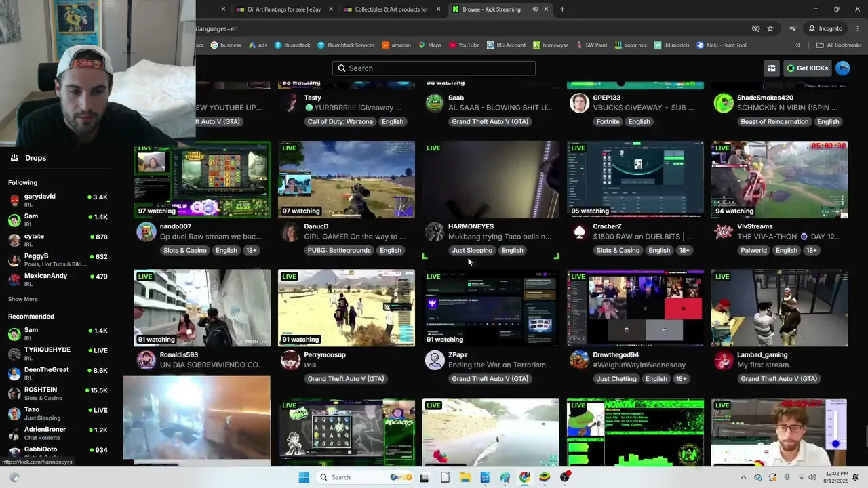Open VivStreams' Palworld stream thumbnail
The height and width of the screenshot is (488, 868).
coord(779,180)
